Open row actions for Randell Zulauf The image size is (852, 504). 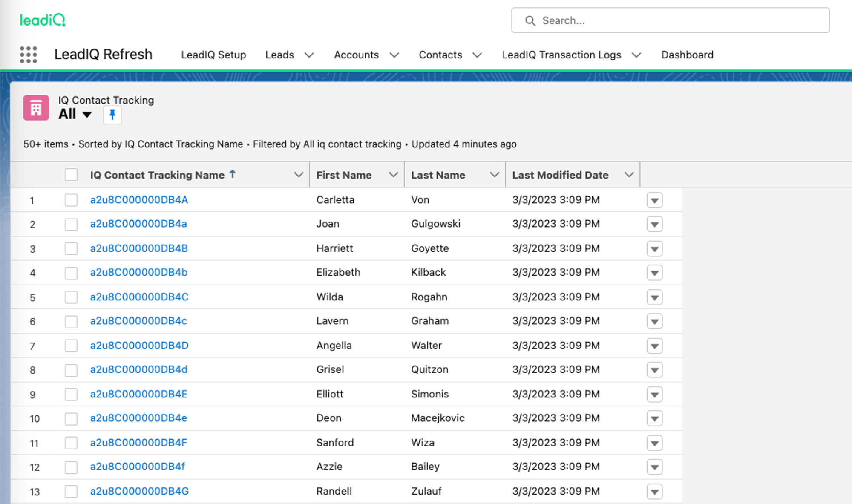654,491
